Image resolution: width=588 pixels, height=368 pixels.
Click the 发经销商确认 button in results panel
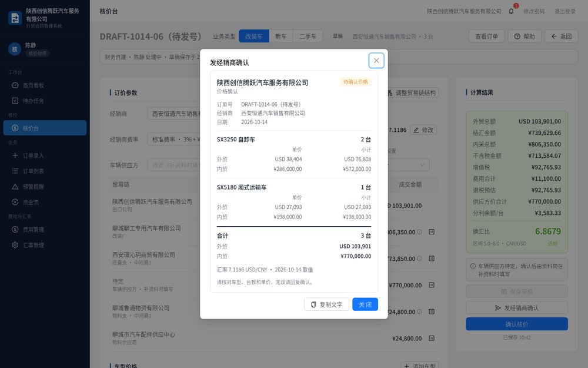point(517,308)
